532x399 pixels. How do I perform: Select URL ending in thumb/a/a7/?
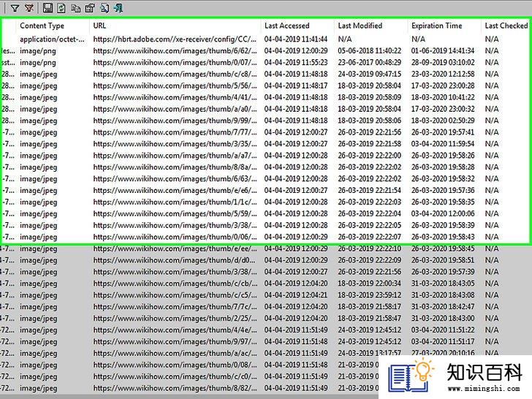click(x=175, y=156)
